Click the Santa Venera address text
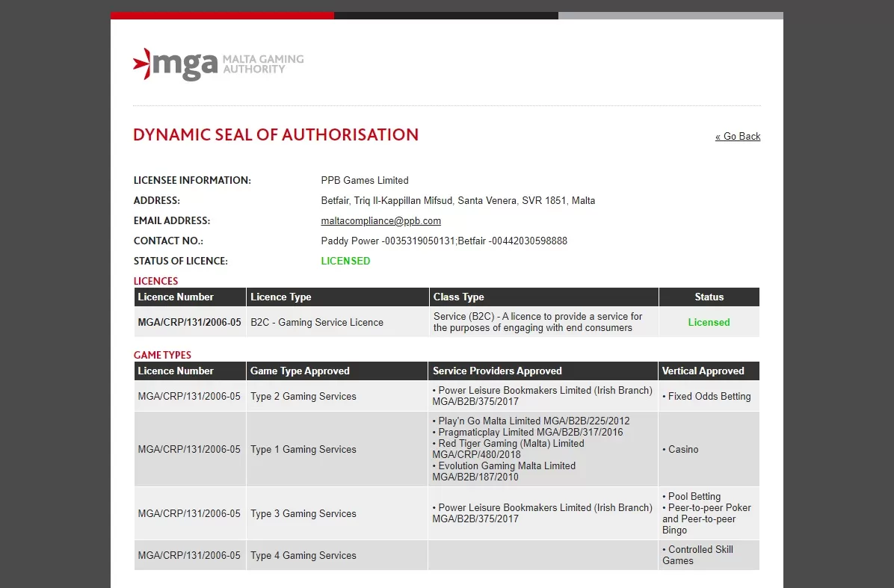This screenshot has height=588, width=894. (x=457, y=200)
